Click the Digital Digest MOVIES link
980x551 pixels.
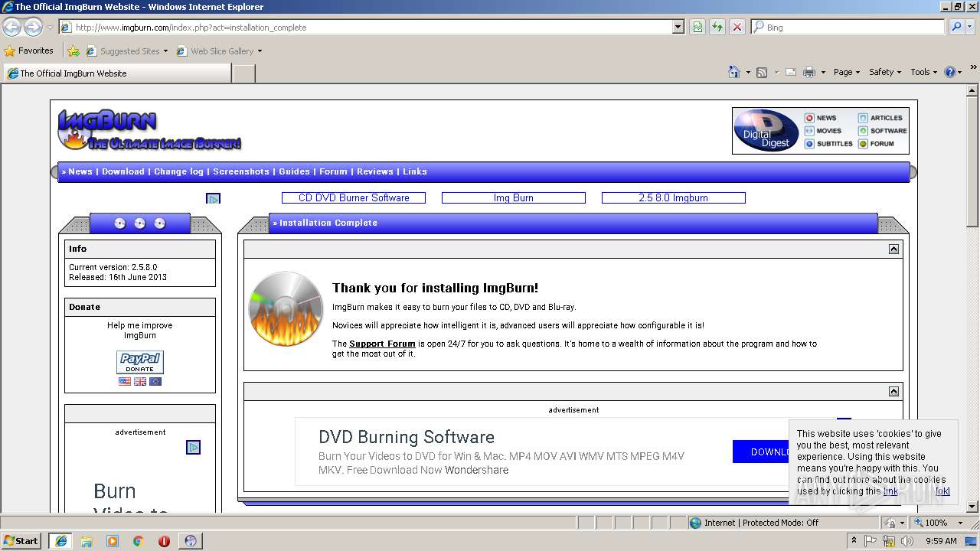click(x=824, y=131)
